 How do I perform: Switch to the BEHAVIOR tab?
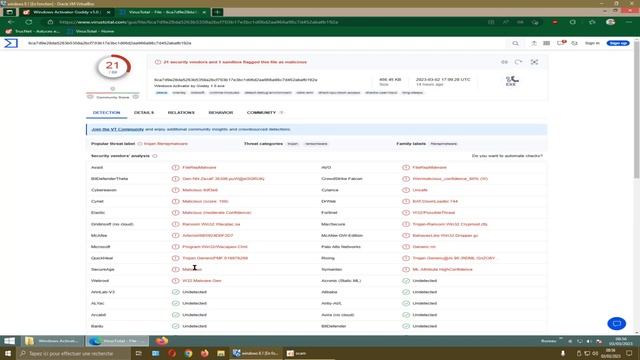[x=220, y=112]
